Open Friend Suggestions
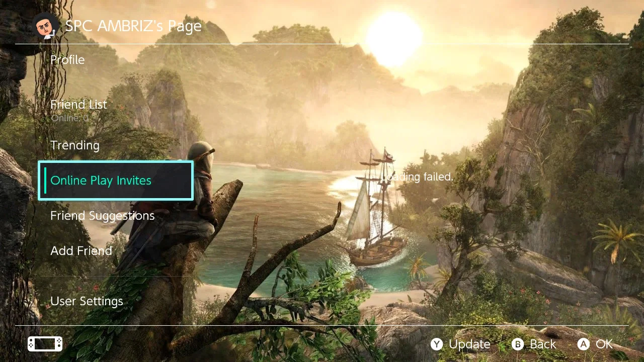 [103, 216]
